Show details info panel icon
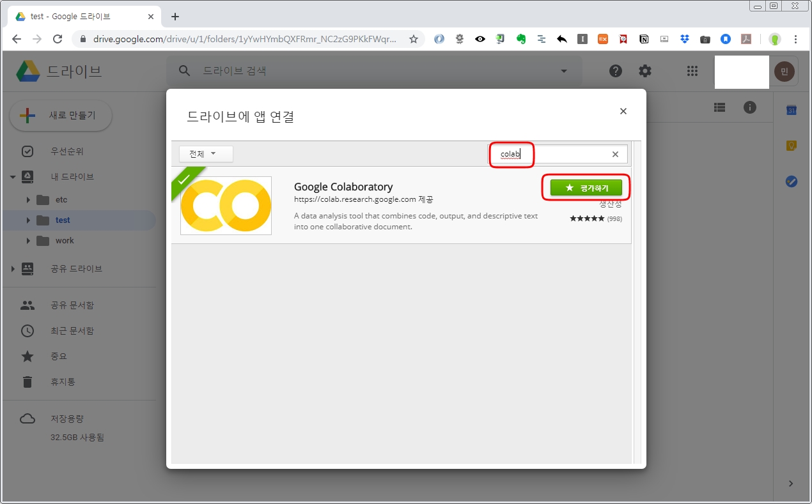The image size is (812, 504). coord(750,107)
